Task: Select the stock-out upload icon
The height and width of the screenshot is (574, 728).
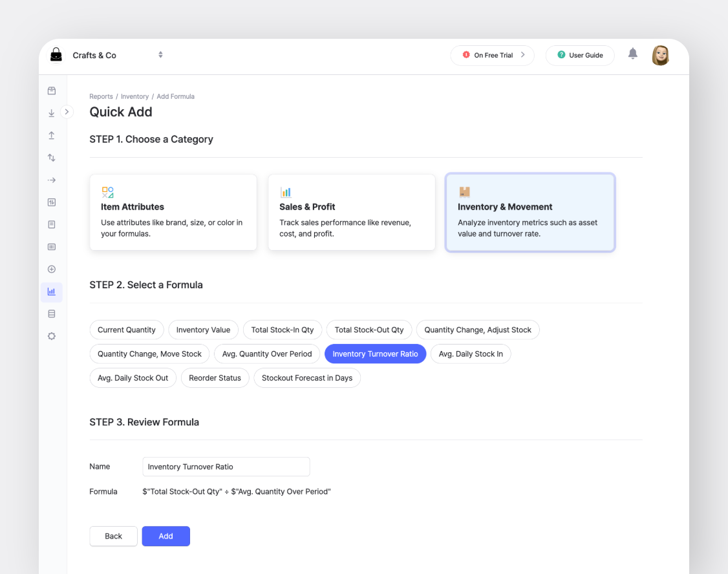Action: coord(51,135)
